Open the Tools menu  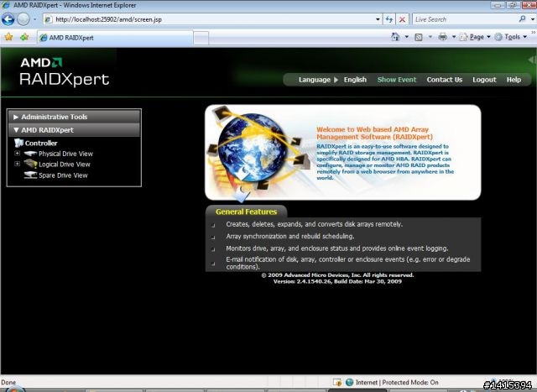pyautogui.click(x=511, y=37)
